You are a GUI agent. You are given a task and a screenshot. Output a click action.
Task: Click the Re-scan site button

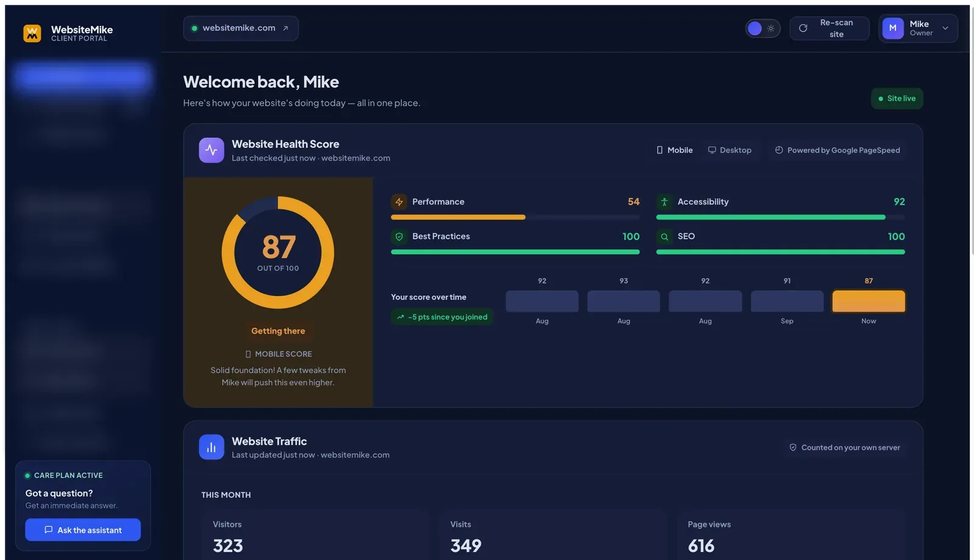click(829, 29)
